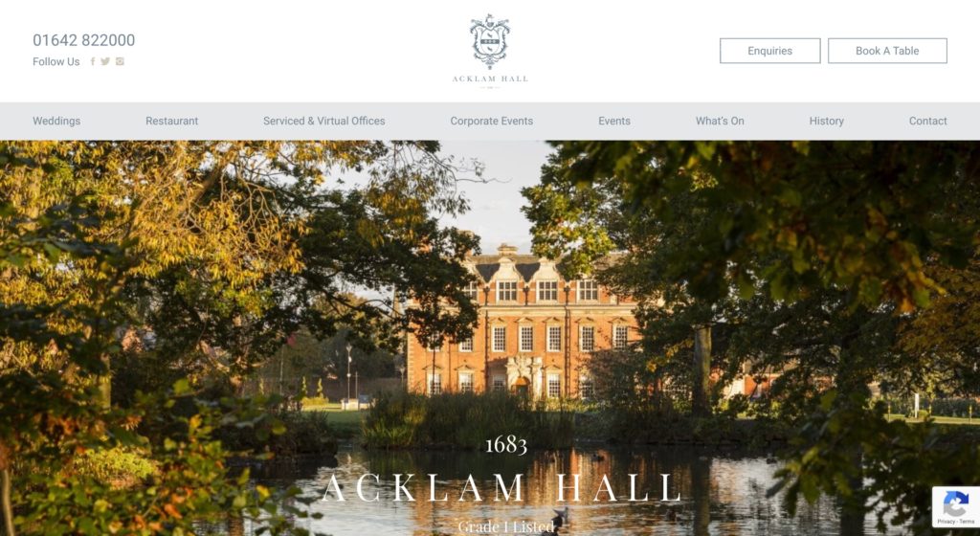Click the hero photo of the hall

(x=490, y=338)
